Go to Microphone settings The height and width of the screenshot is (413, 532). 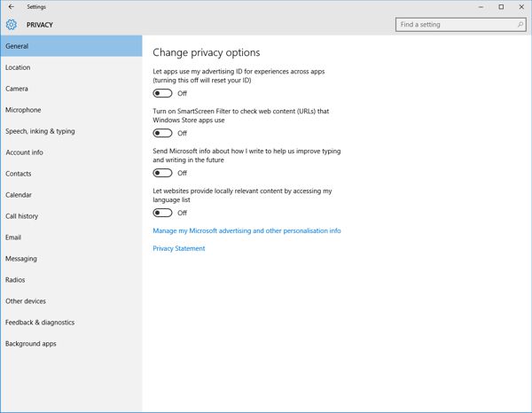[x=23, y=110]
